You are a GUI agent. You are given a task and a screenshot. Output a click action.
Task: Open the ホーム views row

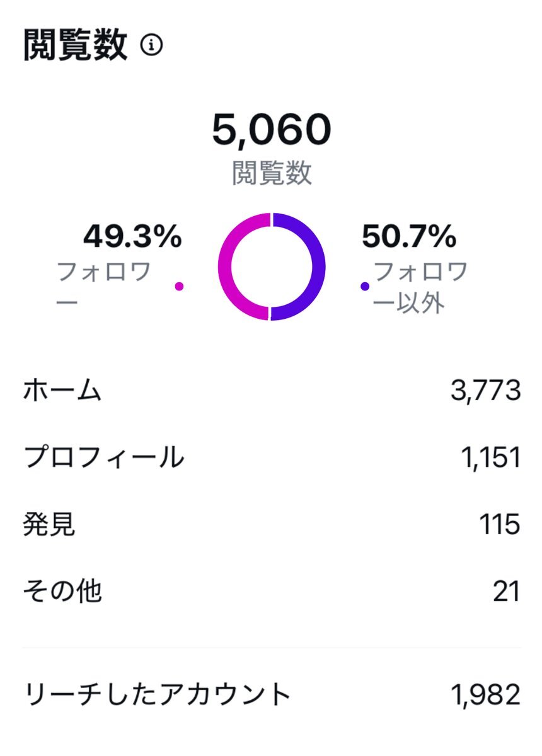[271, 392]
